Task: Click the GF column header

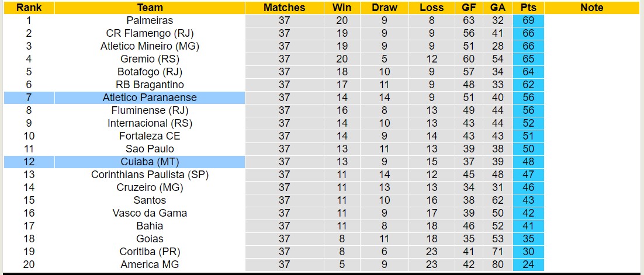Action: [469, 8]
